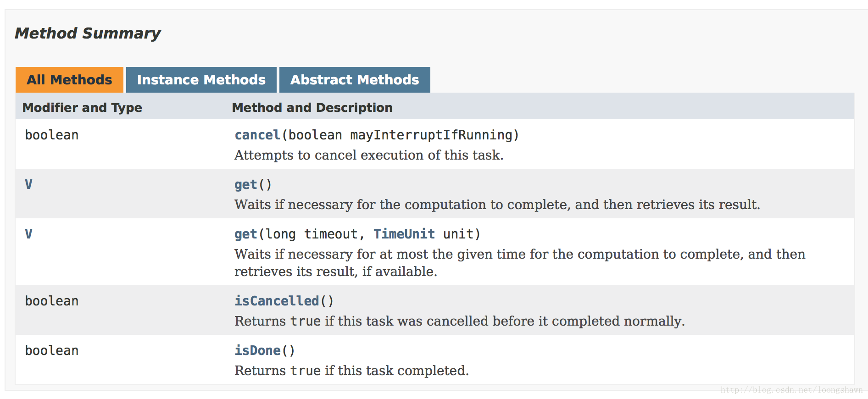The height and width of the screenshot is (399, 868).
Task: Click boolean type in the cancel row
Action: point(52,135)
